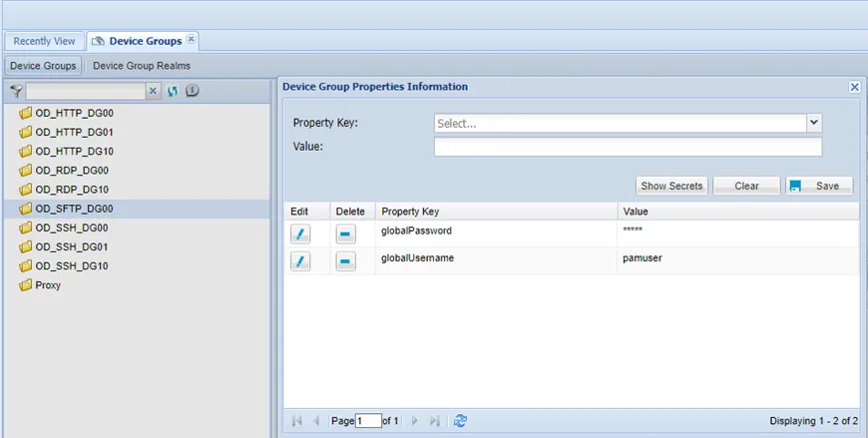Select the OD_HTTP_DG10 device group

[74, 152]
